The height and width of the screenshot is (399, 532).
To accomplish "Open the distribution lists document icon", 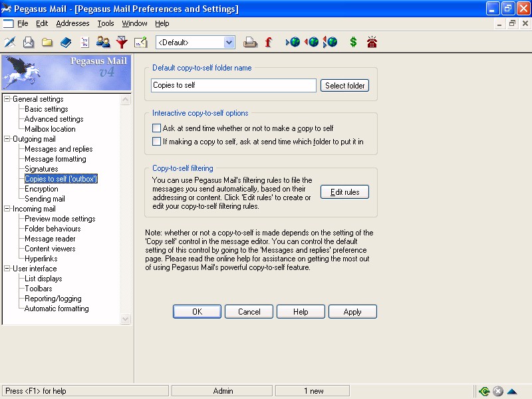I will pyautogui.click(x=84, y=43).
